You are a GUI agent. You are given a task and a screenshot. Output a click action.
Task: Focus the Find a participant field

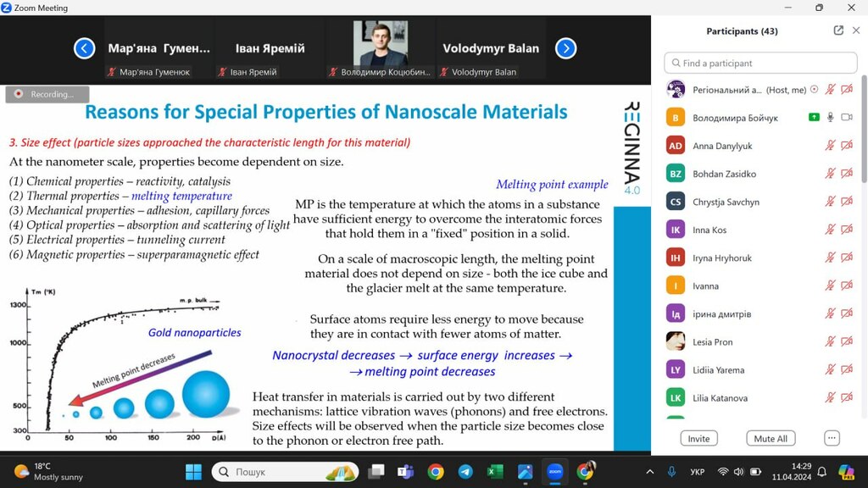(760, 63)
